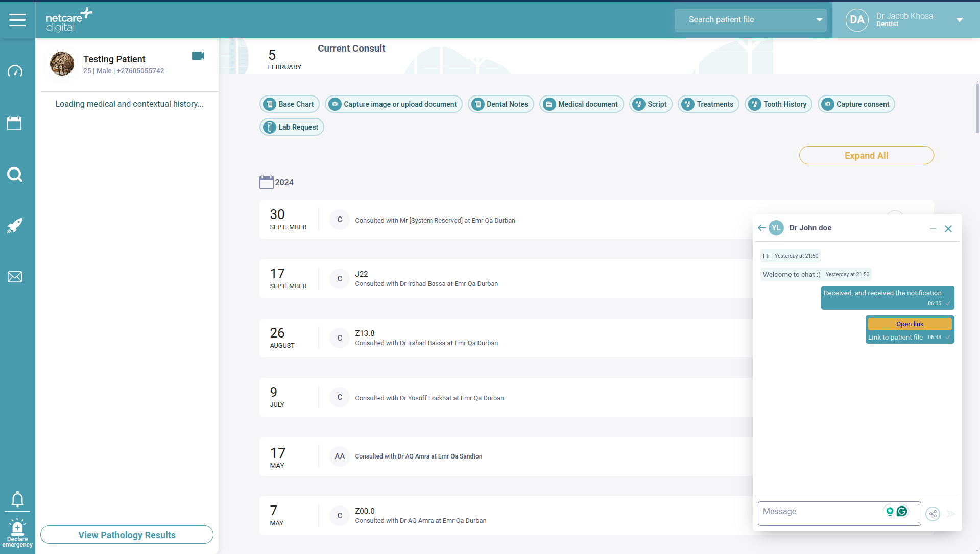Click the chat Message input field
The height and width of the screenshot is (554, 980).
click(x=819, y=512)
